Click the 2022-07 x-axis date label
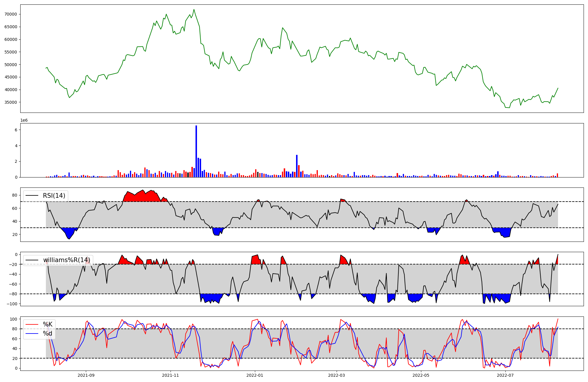This screenshot has width=588, height=382. point(505,375)
